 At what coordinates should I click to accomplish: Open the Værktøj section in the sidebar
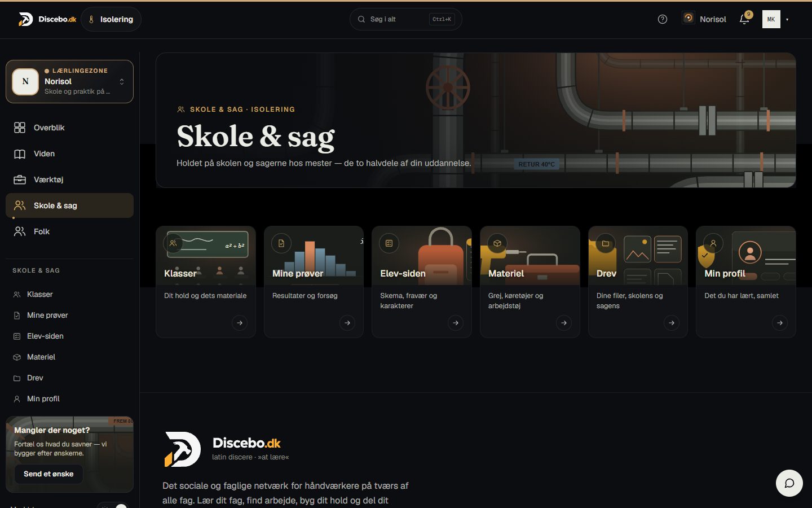pyautogui.click(x=69, y=179)
